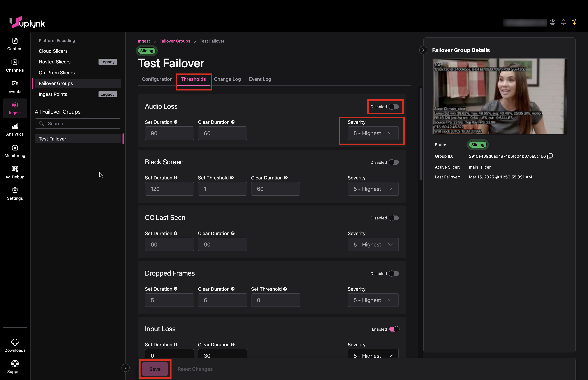Enable the Audio Loss threshold toggle
The image size is (588, 380).
coord(394,107)
